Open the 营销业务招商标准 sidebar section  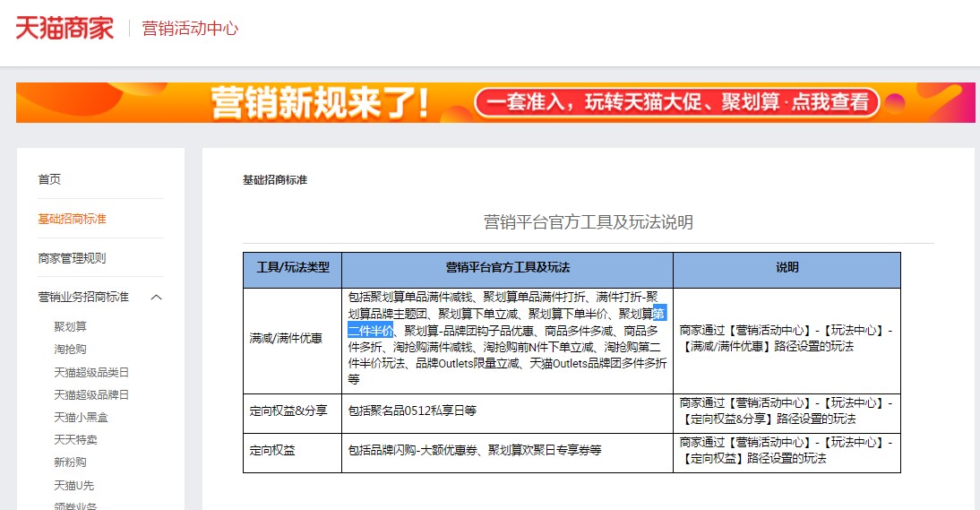click(x=83, y=297)
